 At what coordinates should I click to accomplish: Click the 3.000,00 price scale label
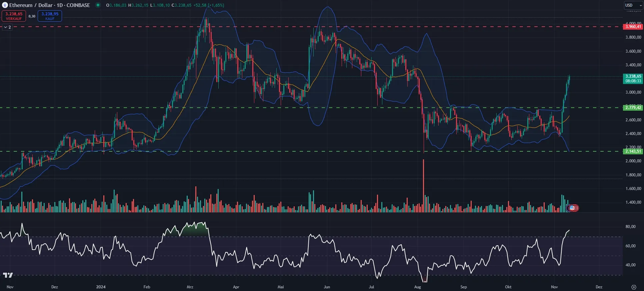click(x=633, y=92)
